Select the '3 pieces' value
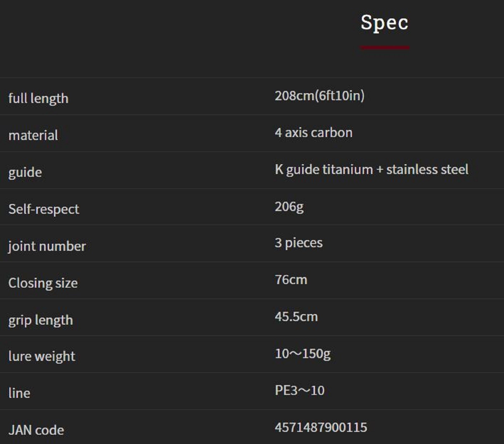 point(299,243)
